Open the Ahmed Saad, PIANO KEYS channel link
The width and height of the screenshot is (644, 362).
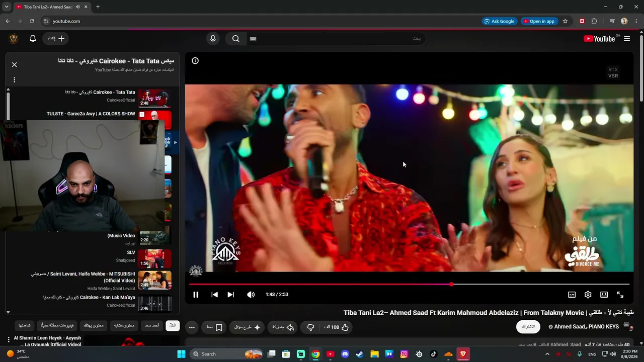pyautogui.click(x=587, y=327)
